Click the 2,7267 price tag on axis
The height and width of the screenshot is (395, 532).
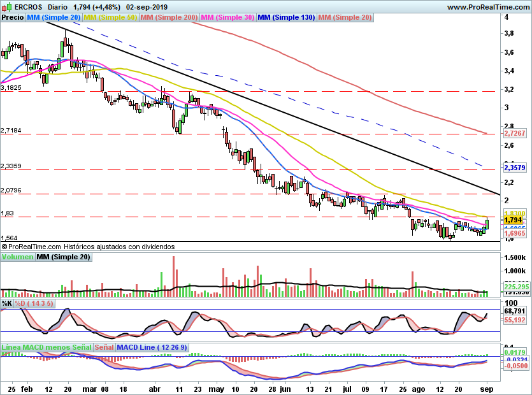point(514,133)
